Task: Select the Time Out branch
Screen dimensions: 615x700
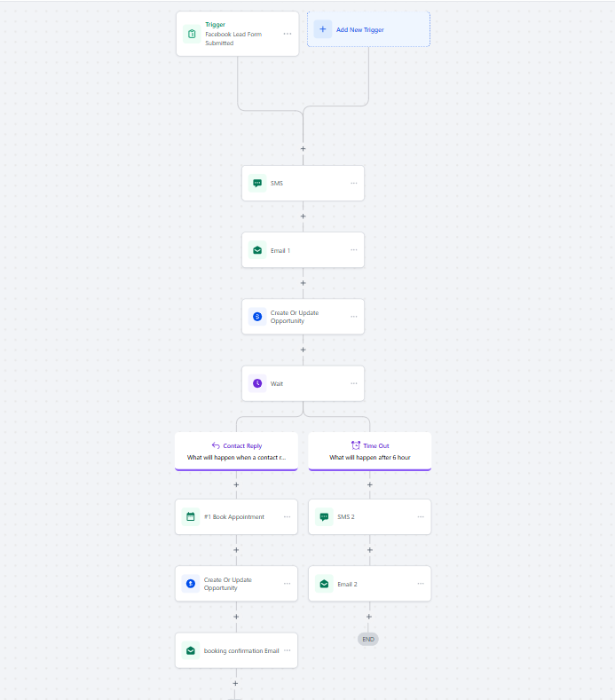Action: (x=369, y=451)
